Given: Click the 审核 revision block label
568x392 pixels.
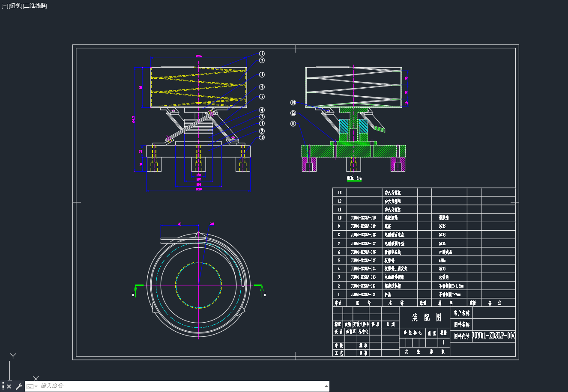Looking at the screenshot, I should coord(339,345).
